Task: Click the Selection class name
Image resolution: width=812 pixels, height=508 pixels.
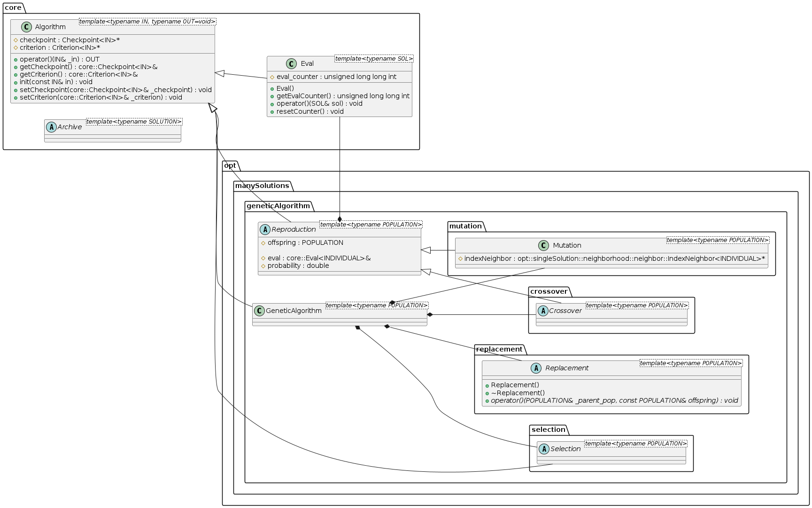Action: point(565,449)
